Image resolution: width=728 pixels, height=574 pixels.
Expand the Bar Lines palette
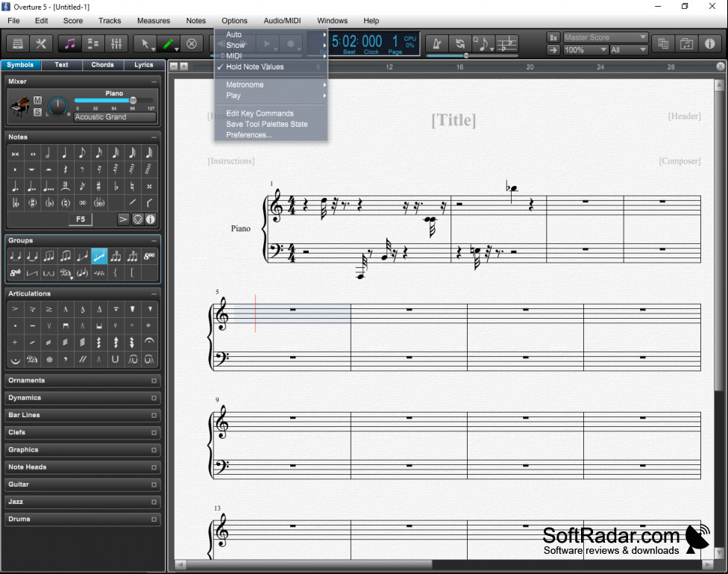coord(154,415)
